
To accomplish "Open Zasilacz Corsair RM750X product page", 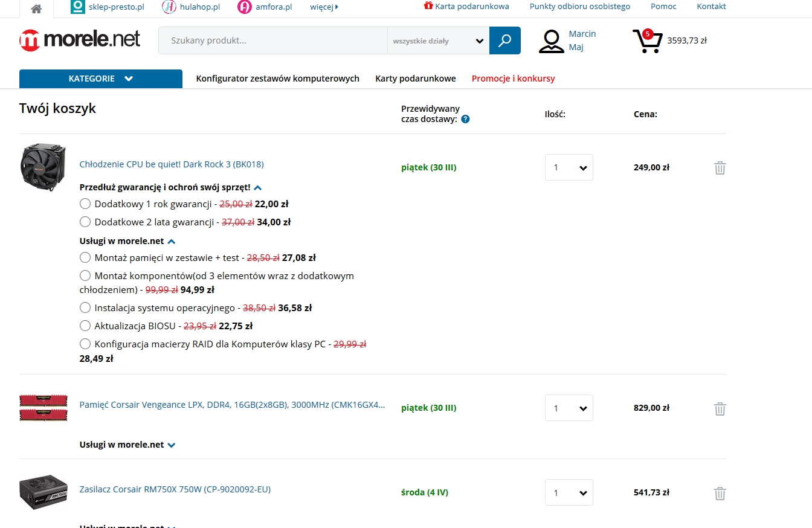I will click(175, 489).
